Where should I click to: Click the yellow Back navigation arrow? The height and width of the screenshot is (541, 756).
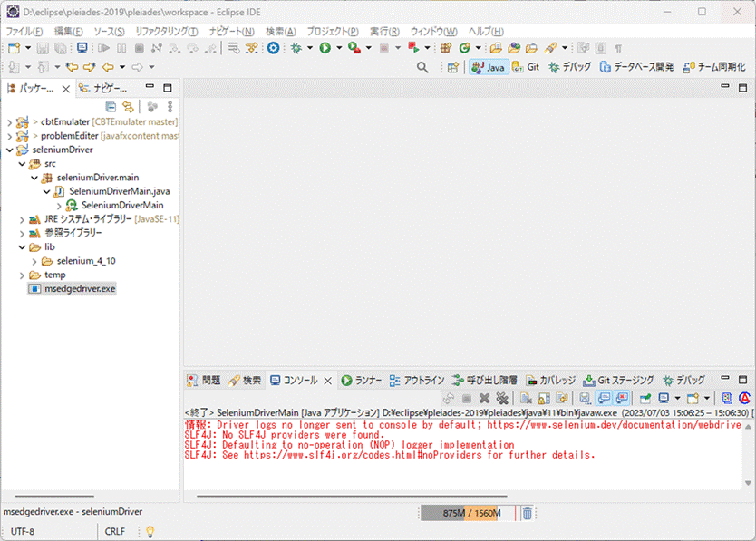point(108,67)
